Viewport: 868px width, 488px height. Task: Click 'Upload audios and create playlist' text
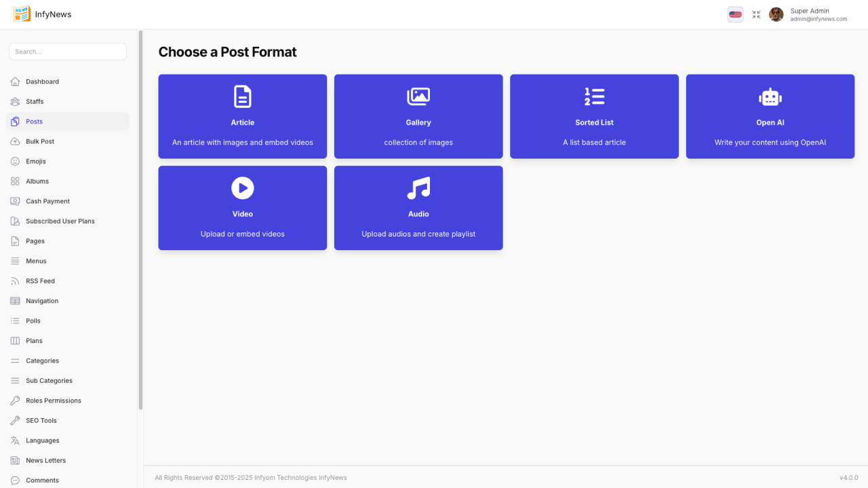tap(418, 234)
